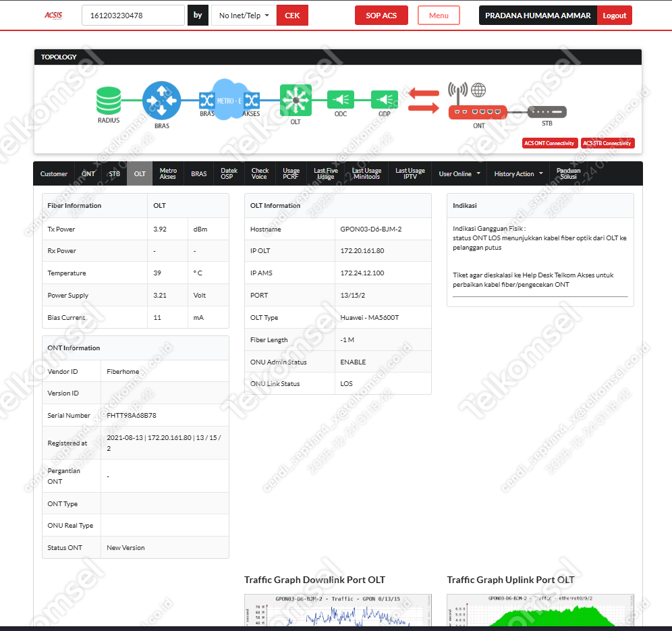Open the Metro Akses tab

pos(168,173)
